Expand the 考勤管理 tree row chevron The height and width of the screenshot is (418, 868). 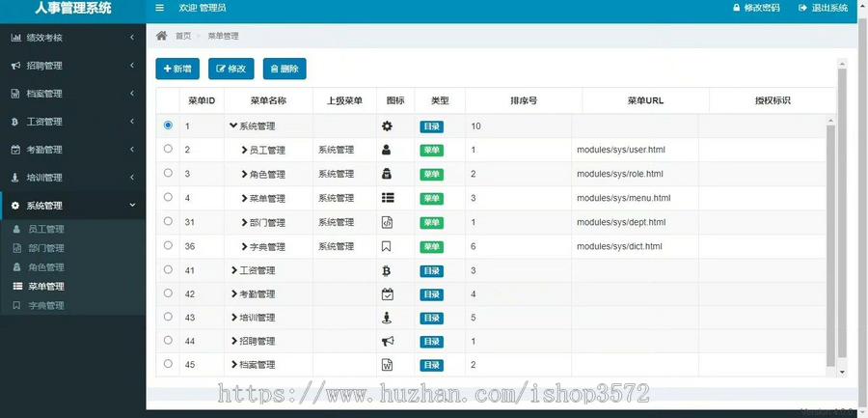234,293
